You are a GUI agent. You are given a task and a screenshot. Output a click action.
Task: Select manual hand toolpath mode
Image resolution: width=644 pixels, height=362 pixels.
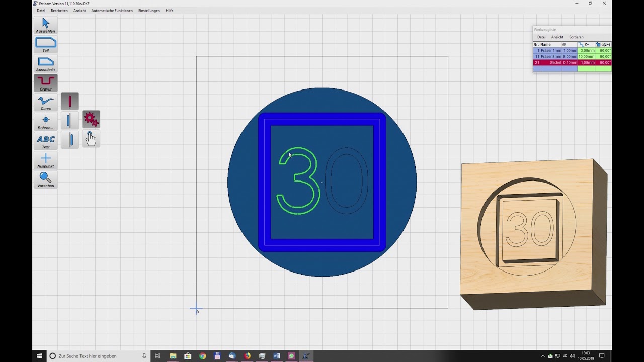(91, 139)
